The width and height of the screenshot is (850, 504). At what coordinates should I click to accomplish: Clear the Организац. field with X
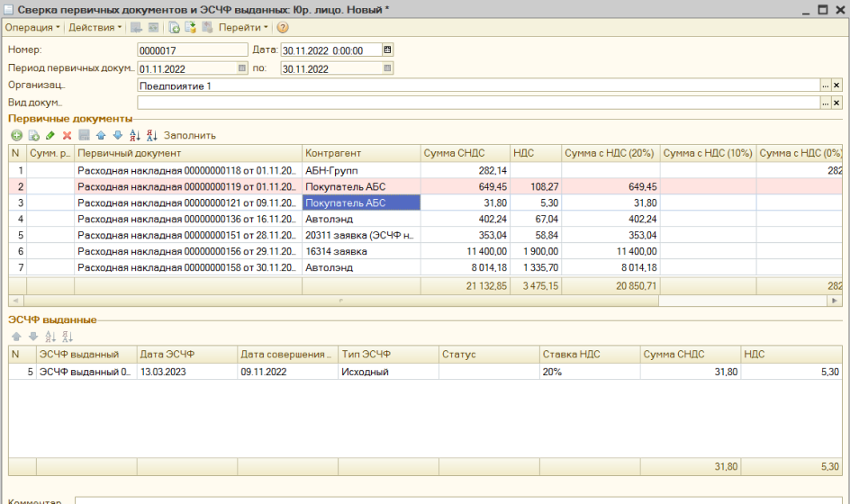click(x=836, y=85)
